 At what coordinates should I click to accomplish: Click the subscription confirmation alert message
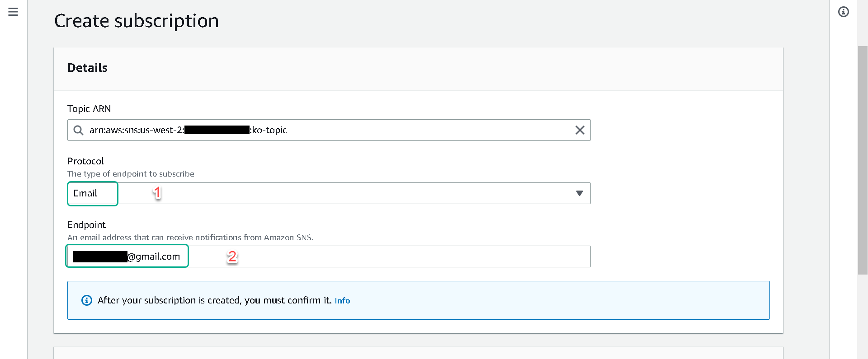214,300
